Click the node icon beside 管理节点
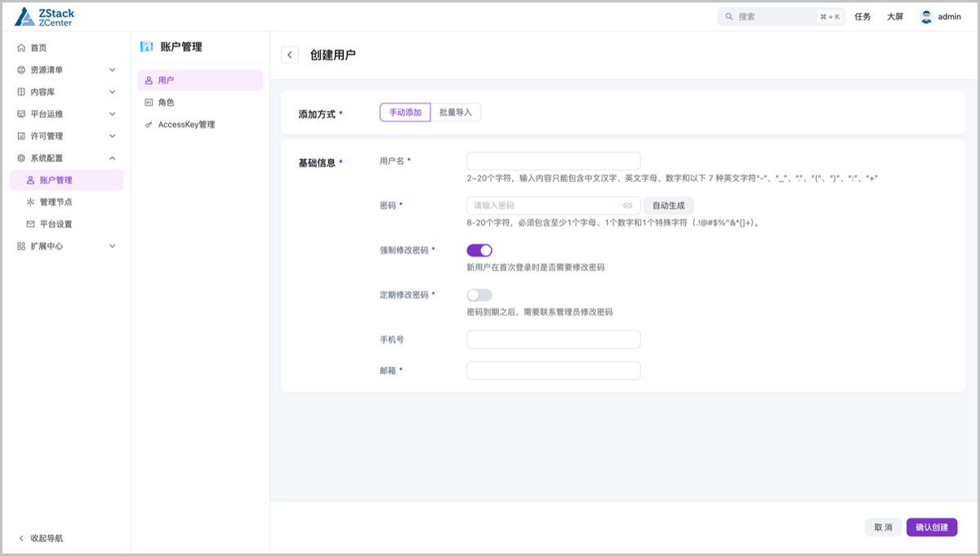The height and width of the screenshot is (556, 980). 31,202
